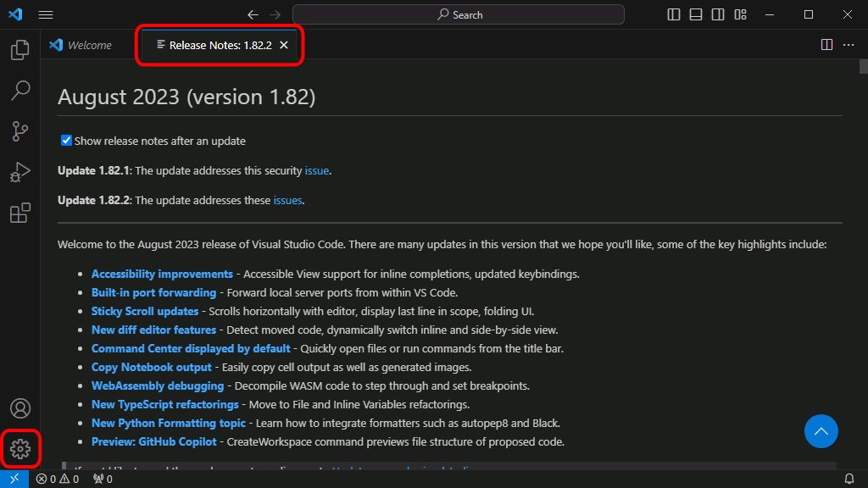Open the Manage gear menu
Viewport: 868px width, 488px height.
(x=20, y=449)
